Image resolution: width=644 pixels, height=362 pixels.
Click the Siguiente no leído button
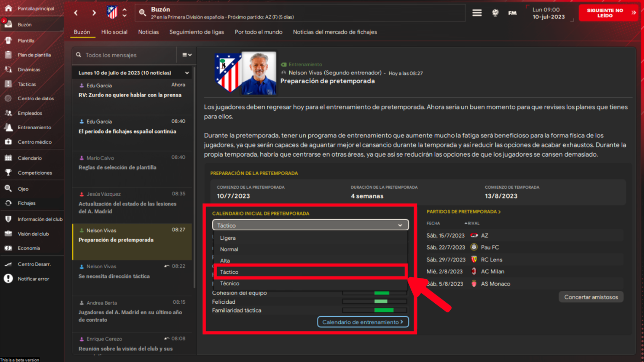click(608, 13)
